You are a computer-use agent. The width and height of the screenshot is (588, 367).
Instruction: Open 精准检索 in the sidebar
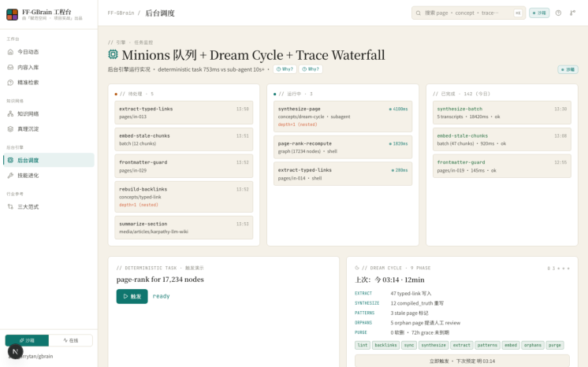click(49, 83)
